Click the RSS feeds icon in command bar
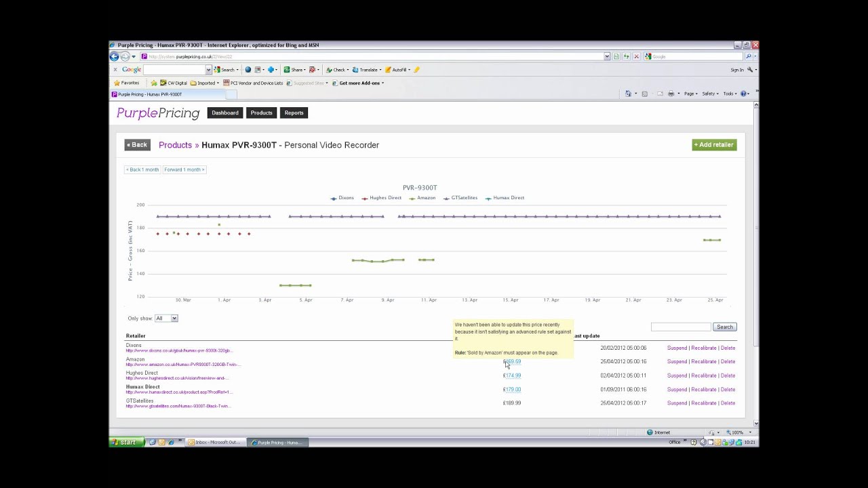The width and height of the screenshot is (868, 488). [x=646, y=94]
